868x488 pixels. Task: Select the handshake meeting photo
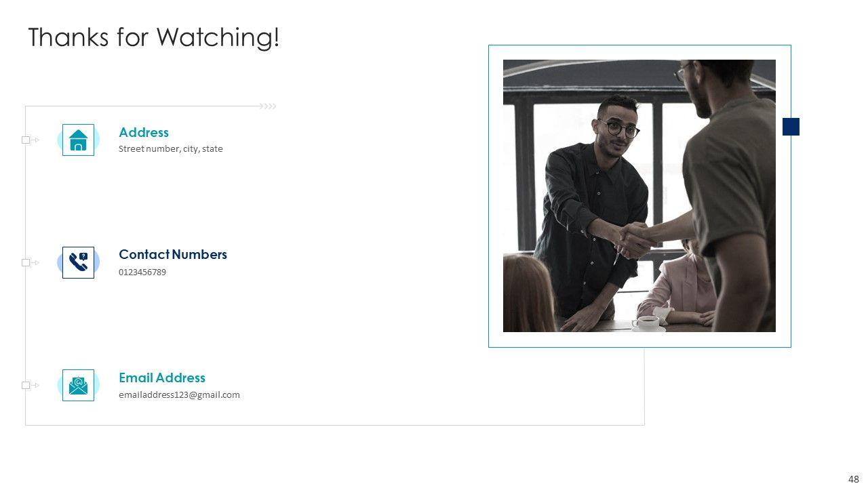[x=639, y=196]
